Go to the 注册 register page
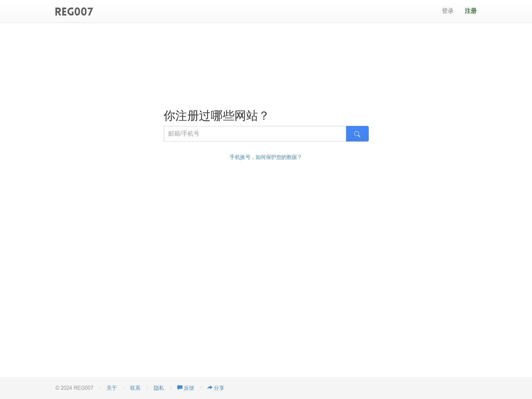 click(470, 11)
